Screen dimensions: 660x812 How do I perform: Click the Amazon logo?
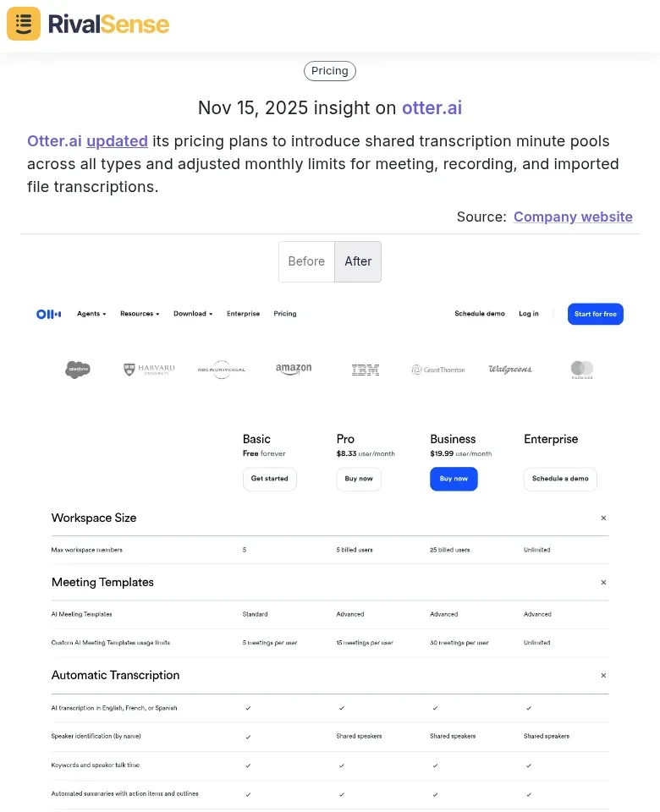pos(294,370)
